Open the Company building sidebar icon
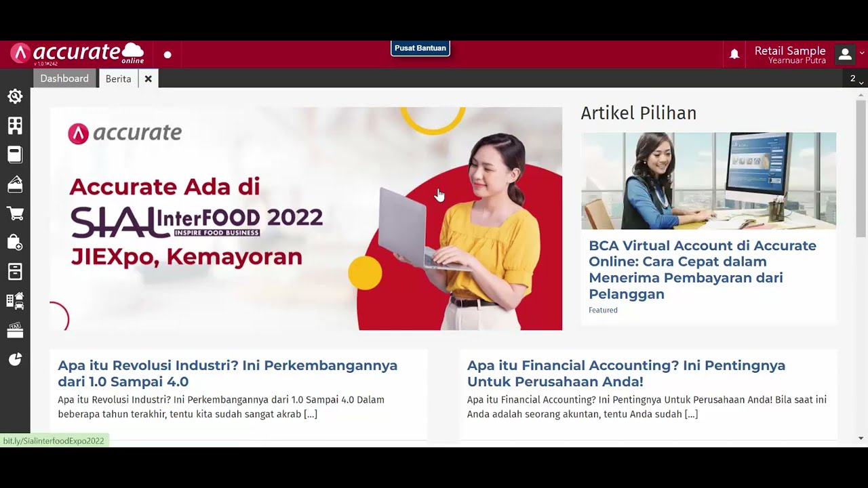The width and height of the screenshot is (868, 488). click(x=15, y=125)
